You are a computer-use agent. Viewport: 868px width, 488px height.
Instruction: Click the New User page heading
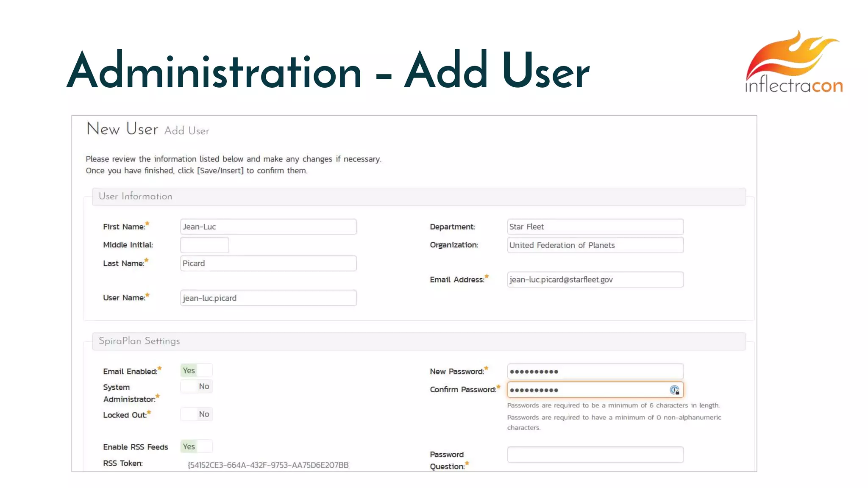click(x=122, y=129)
